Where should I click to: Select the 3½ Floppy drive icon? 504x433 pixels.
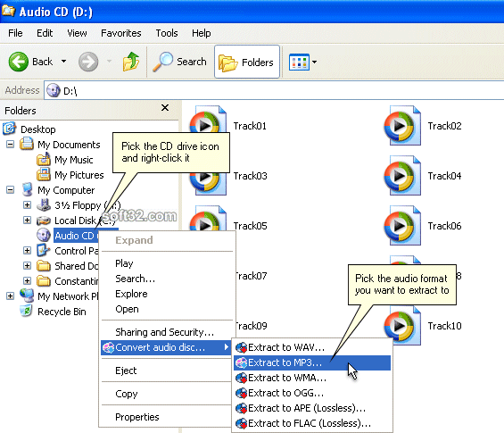(44, 205)
